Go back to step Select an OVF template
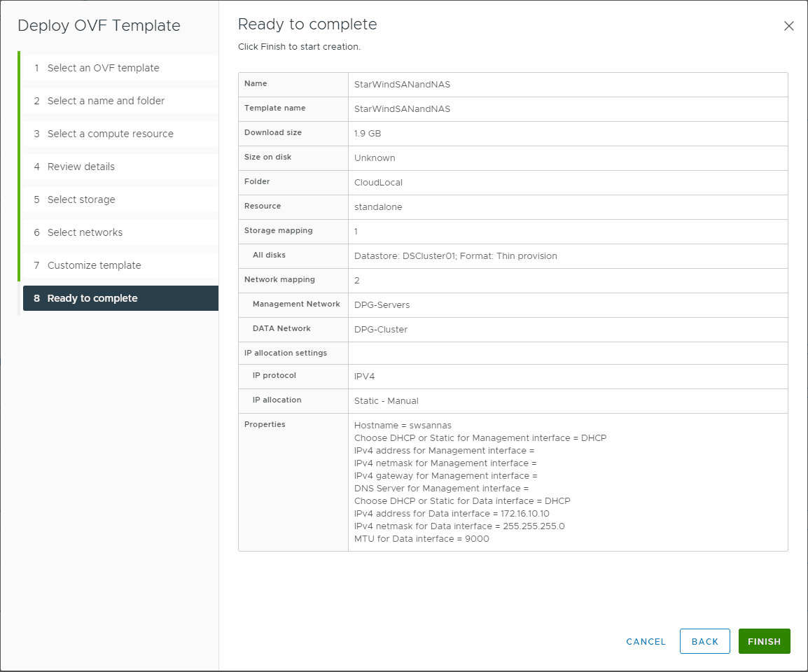 point(103,67)
